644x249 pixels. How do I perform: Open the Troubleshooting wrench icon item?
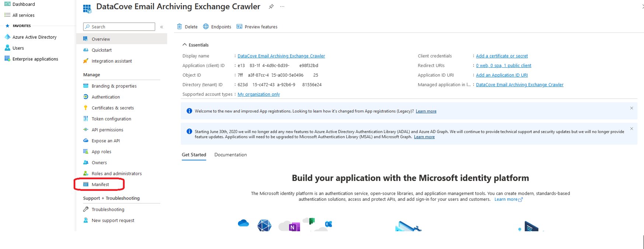[86, 209]
